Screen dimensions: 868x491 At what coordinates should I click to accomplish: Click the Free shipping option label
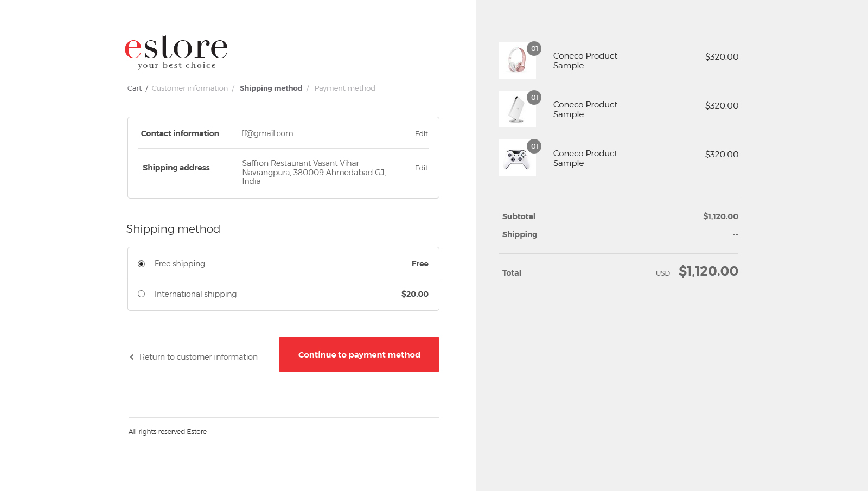pos(180,264)
